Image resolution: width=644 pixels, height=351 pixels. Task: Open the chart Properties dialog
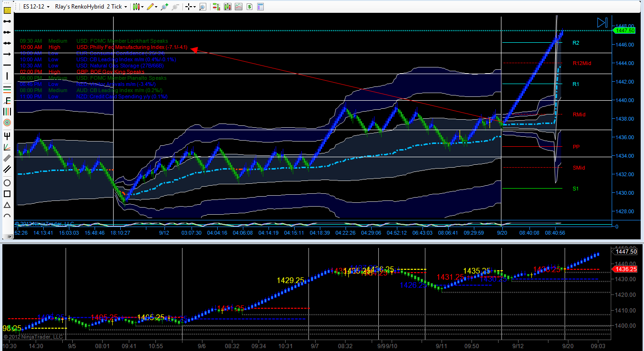[x=260, y=7]
